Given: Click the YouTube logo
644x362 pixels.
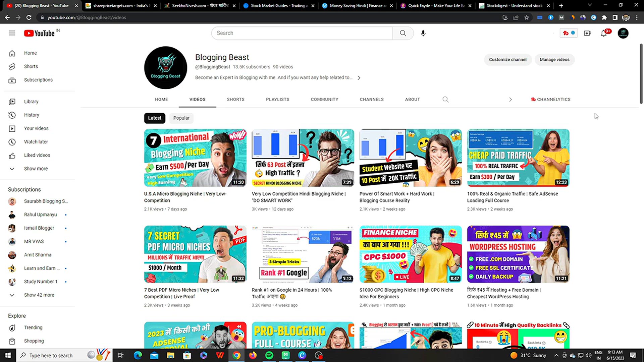Looking at the screenshot, I should point(39,33).
